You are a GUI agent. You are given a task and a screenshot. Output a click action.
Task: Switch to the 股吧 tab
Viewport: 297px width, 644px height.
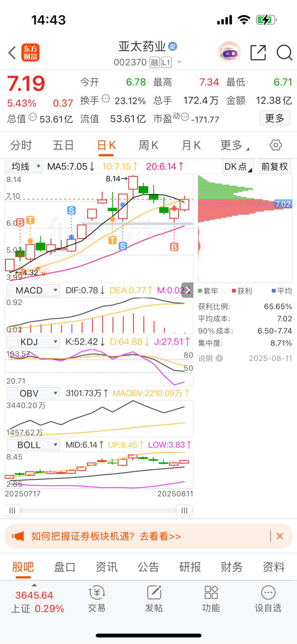tap(23, 567)
